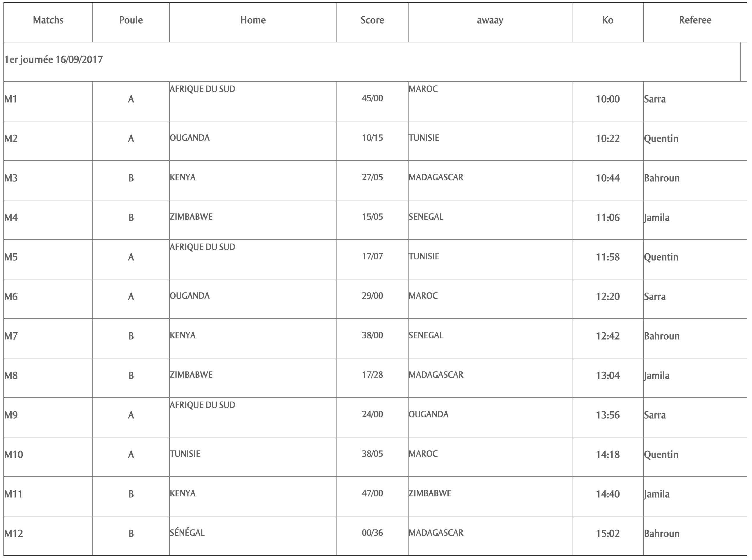Select score 45/00 for match M1

click(x=372, y=98)
